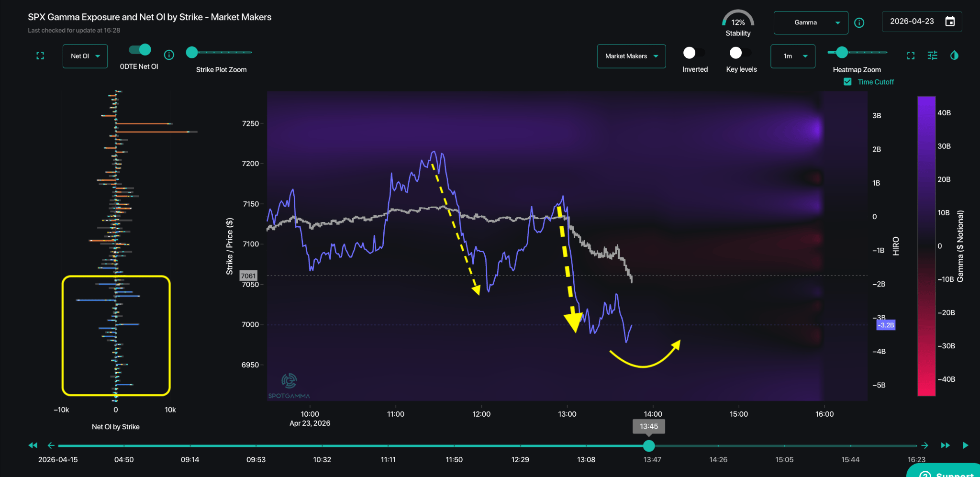Skip back with the rewind double-arrow
Screen dimensions: 980x477
pyautogui.click(x=33, y=445)
